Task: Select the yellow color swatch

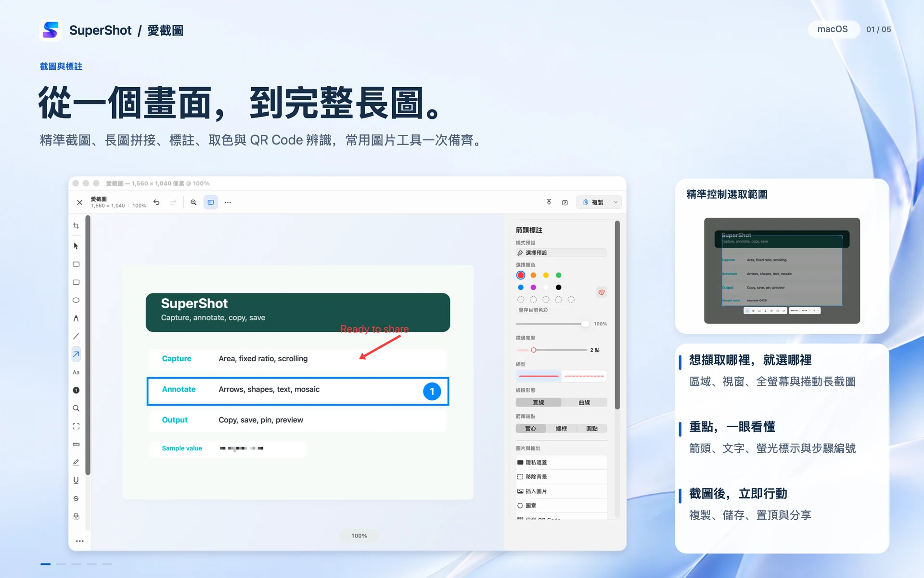Action: [x=546, y=275]
